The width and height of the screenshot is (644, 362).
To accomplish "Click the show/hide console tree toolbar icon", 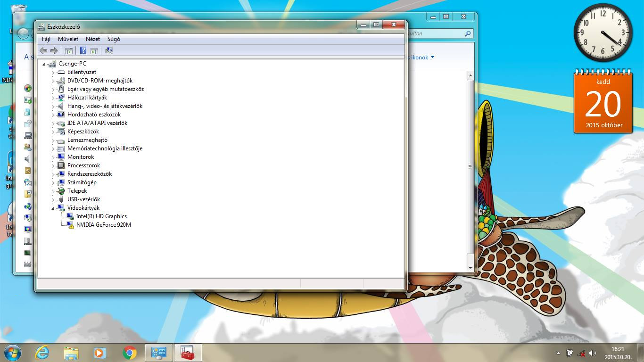I will click(x=69, y=50).
